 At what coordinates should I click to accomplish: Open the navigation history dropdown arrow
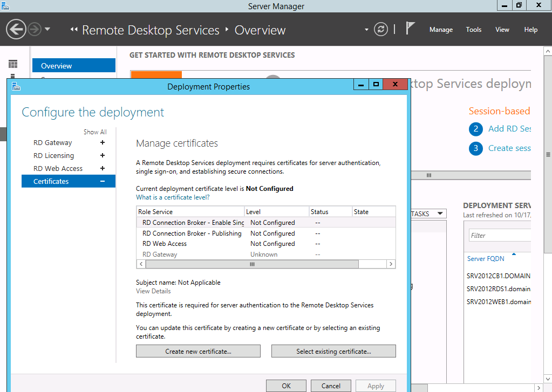tap(47, 29)
